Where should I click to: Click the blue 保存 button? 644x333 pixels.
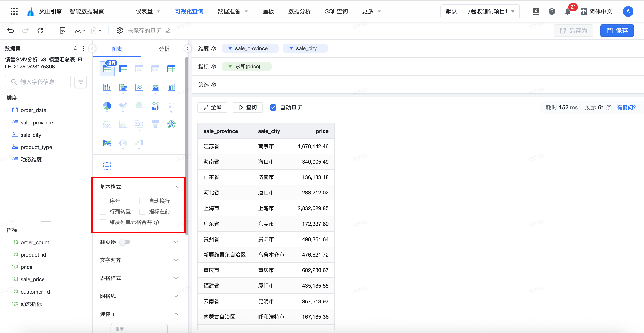click(617, 30)
